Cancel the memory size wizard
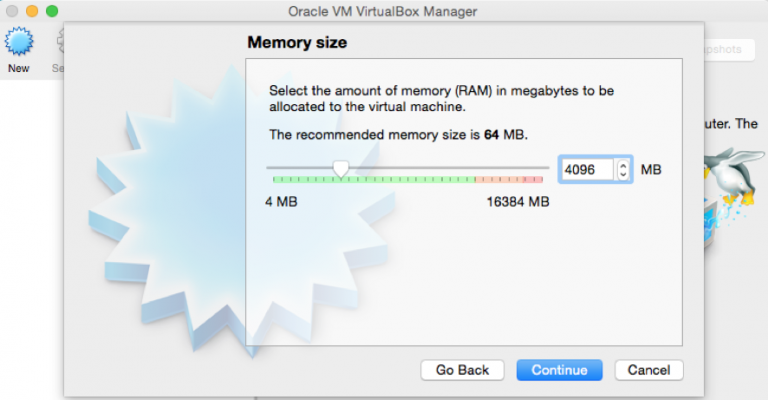Viewport: 768px width, 400px height. click(x=649, y=370)
